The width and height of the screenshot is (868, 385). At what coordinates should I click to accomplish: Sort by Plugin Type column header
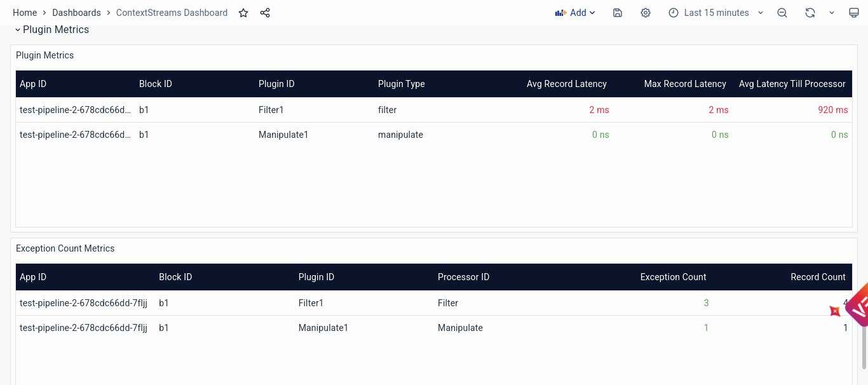pos(401,84)
